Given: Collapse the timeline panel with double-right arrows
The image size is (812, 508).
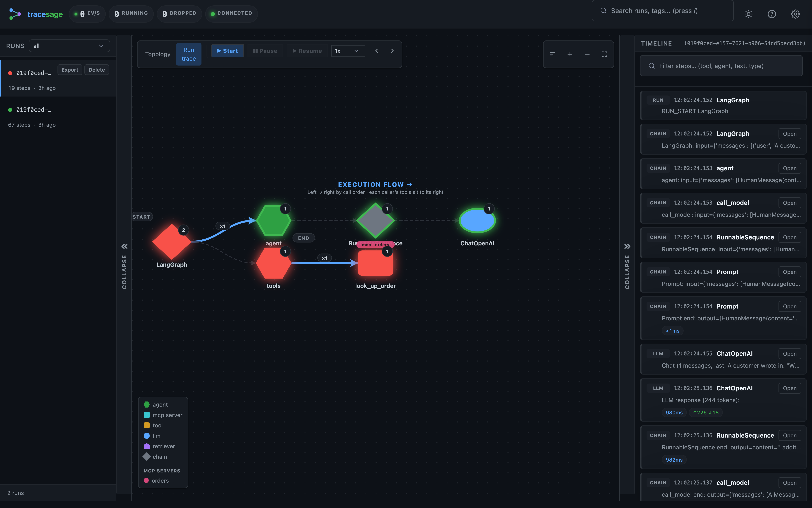Looking at the screenshot, I should 627,246.
